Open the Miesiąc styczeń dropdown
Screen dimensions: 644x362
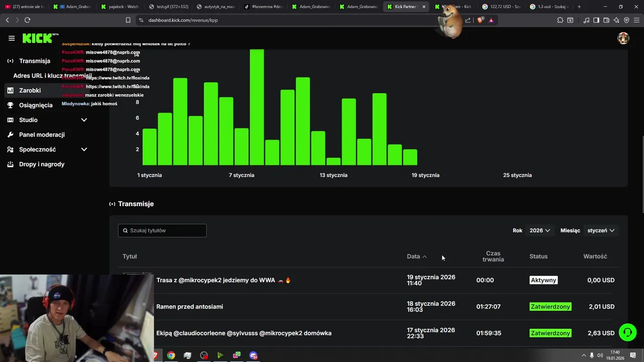click(x=601, y=230)
